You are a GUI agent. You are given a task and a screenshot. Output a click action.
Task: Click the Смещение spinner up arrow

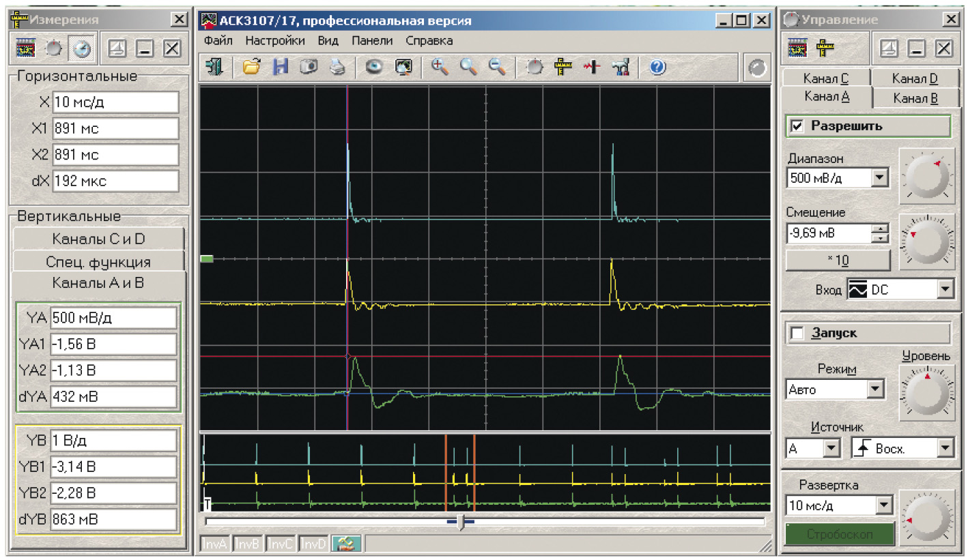point(882,229)
